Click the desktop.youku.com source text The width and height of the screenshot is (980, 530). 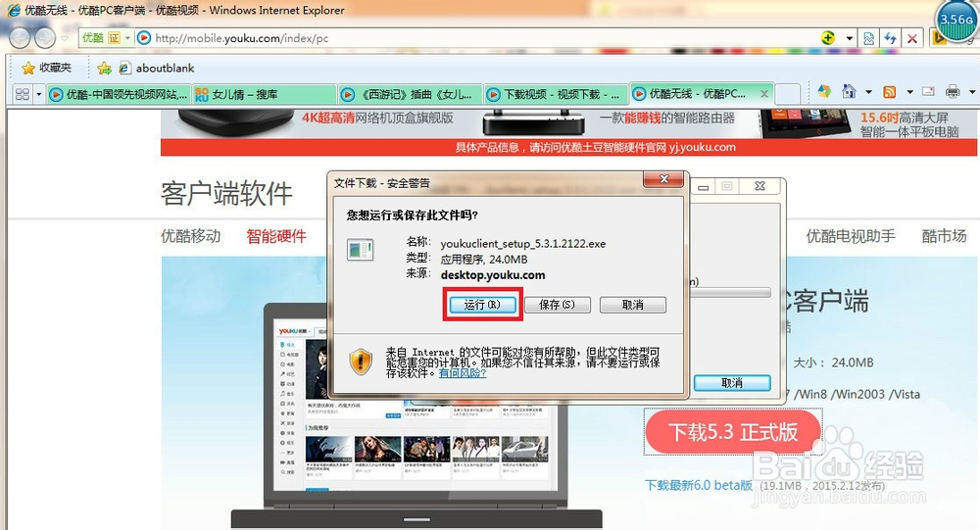click(x=493, y=275)
